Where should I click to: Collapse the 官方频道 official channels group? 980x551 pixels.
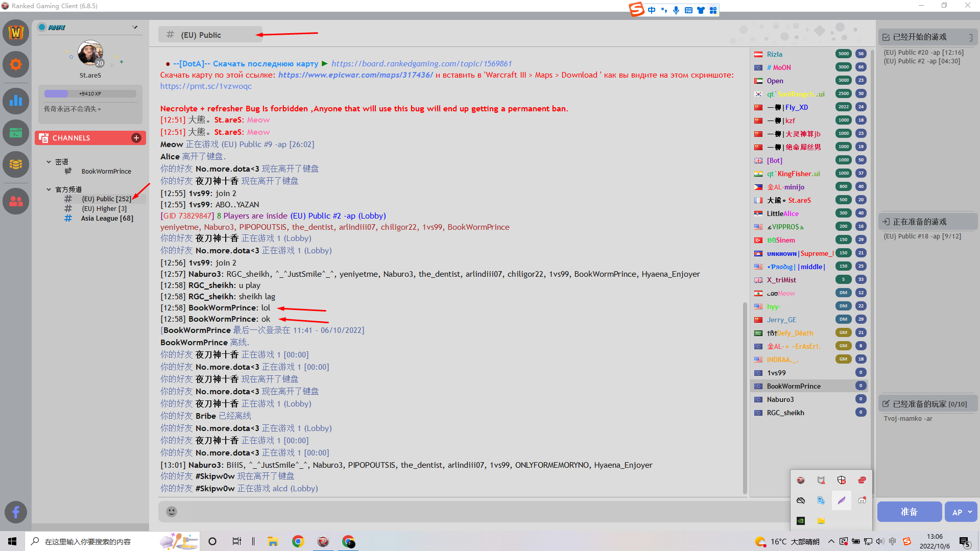[x=49, y=189]
